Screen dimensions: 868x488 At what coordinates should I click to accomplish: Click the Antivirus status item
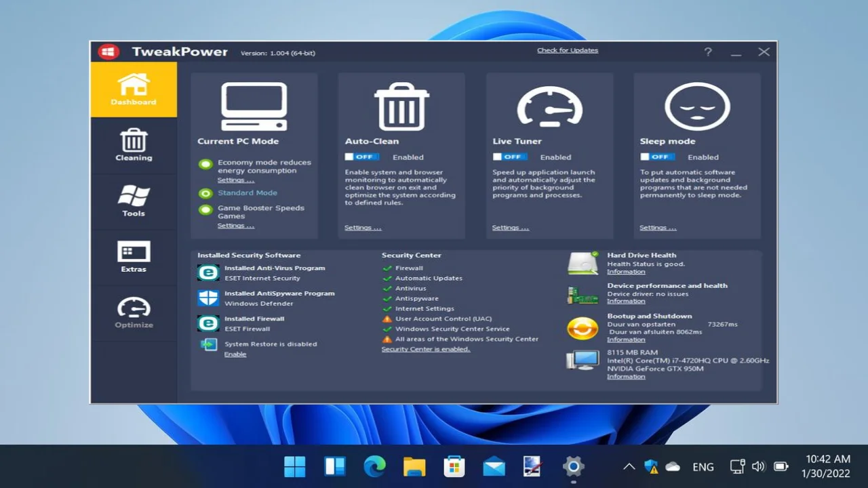point(404,289)
